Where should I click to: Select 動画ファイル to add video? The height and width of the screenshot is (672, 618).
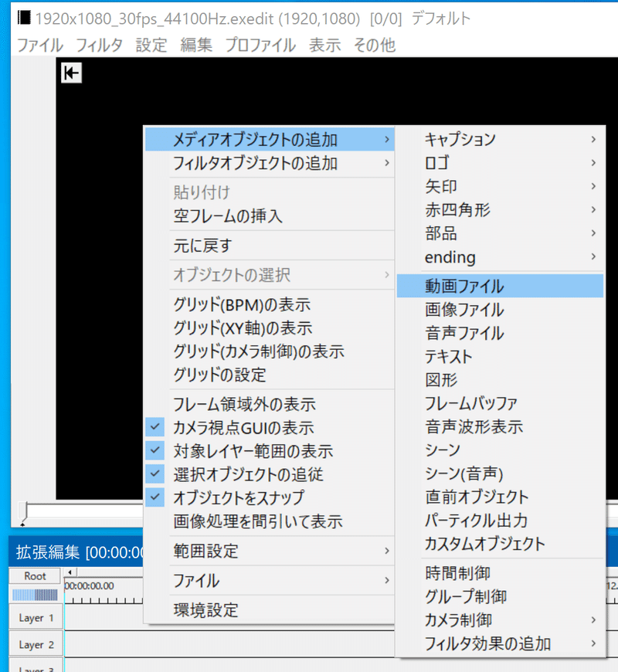click(500, 286)
